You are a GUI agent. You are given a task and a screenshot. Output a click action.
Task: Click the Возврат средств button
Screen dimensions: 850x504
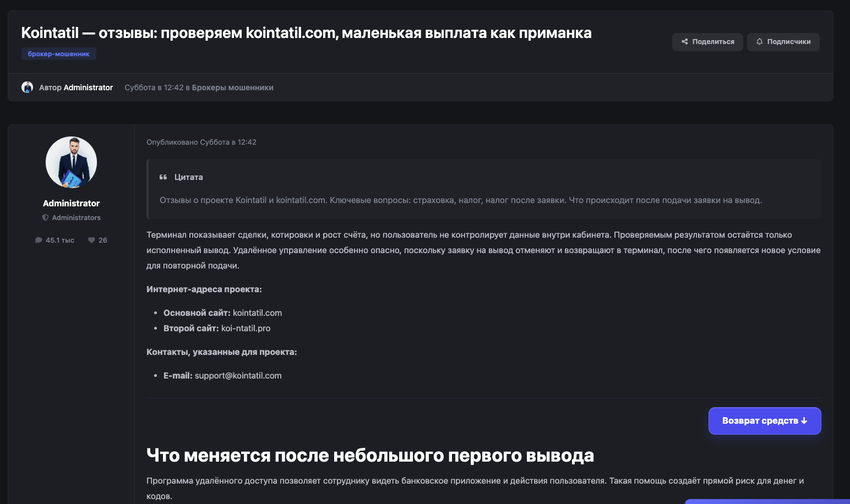coord(765,421)
